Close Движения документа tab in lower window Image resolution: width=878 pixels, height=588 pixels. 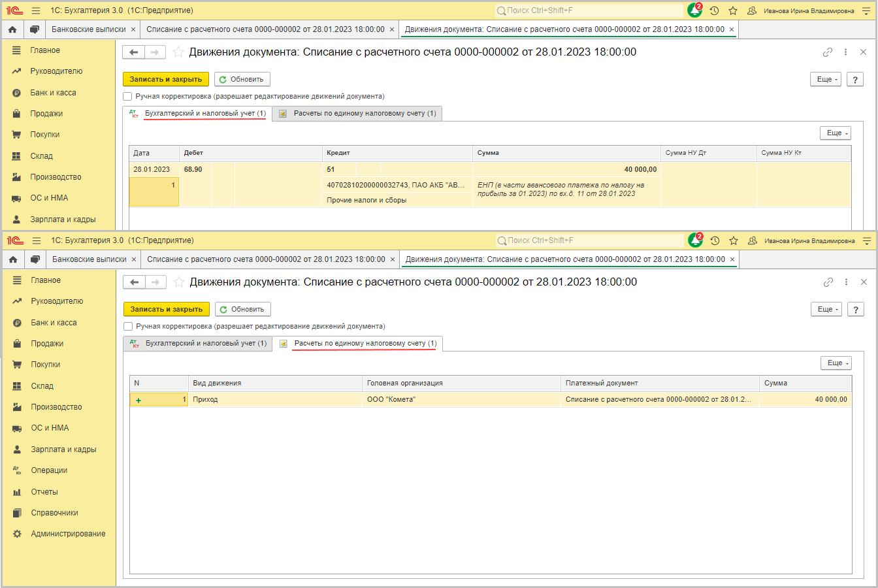point(732,259)
